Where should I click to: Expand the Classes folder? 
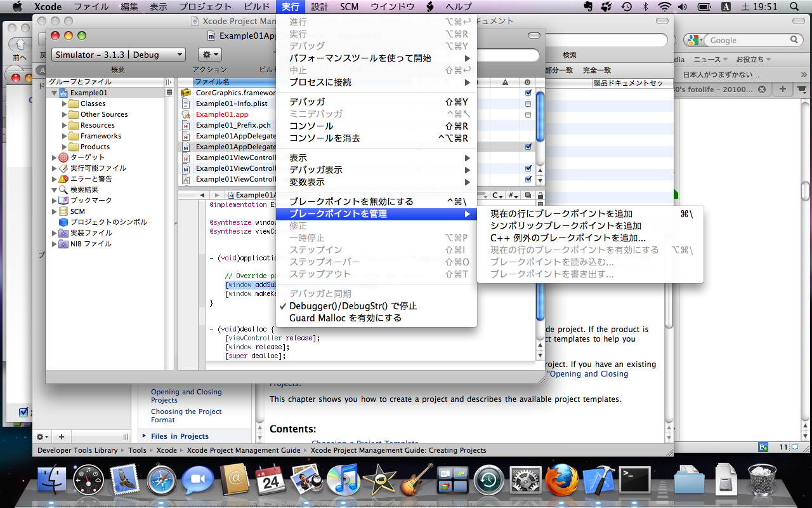pyautogui.click(x=65, y=104)
